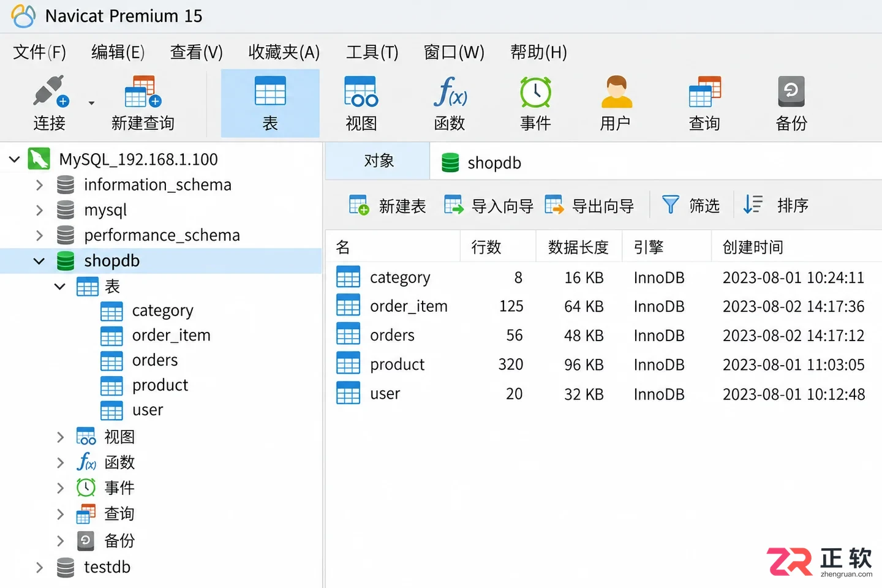This screenshot has width=882, height=588.
Task: Select the category table icon in object list
Action: pos(348,277)
